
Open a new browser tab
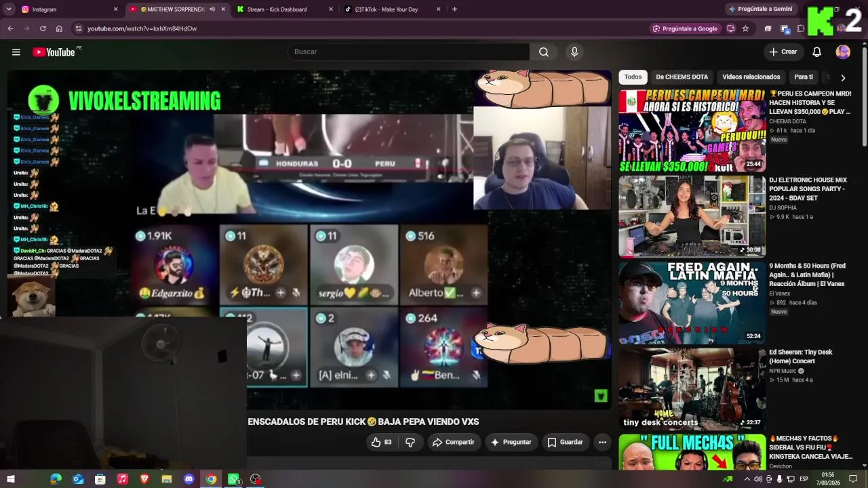(454, 9)
